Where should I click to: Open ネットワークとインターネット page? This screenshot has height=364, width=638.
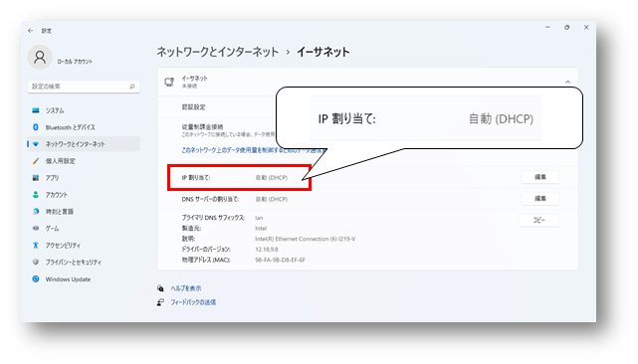click(x=84, y=144)
